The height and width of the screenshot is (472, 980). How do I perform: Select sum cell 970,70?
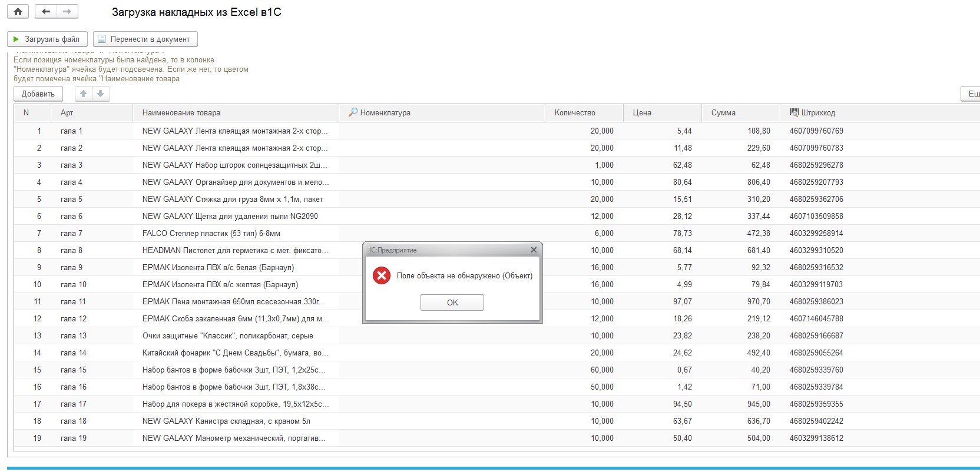(x=740, y=301)
